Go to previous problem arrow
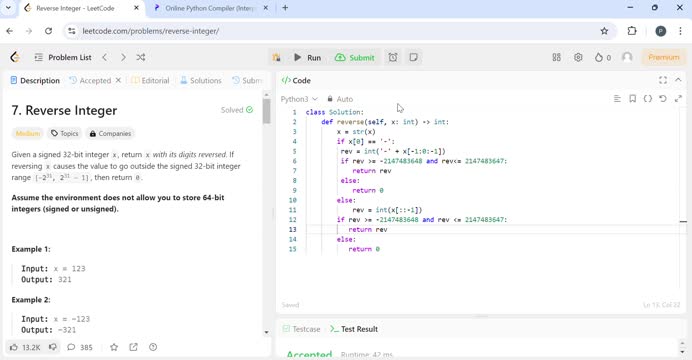This screenshot has width=692, height=360. click(105, 57)
